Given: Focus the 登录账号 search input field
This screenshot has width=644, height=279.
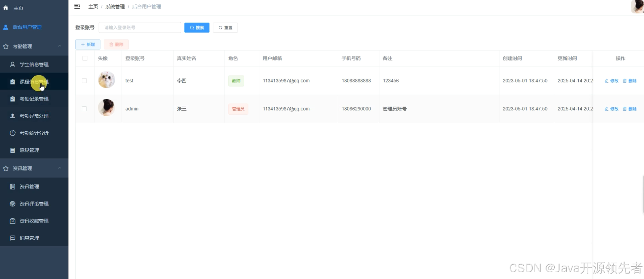Looking at the screenshot, I should [x=140, y=27].
